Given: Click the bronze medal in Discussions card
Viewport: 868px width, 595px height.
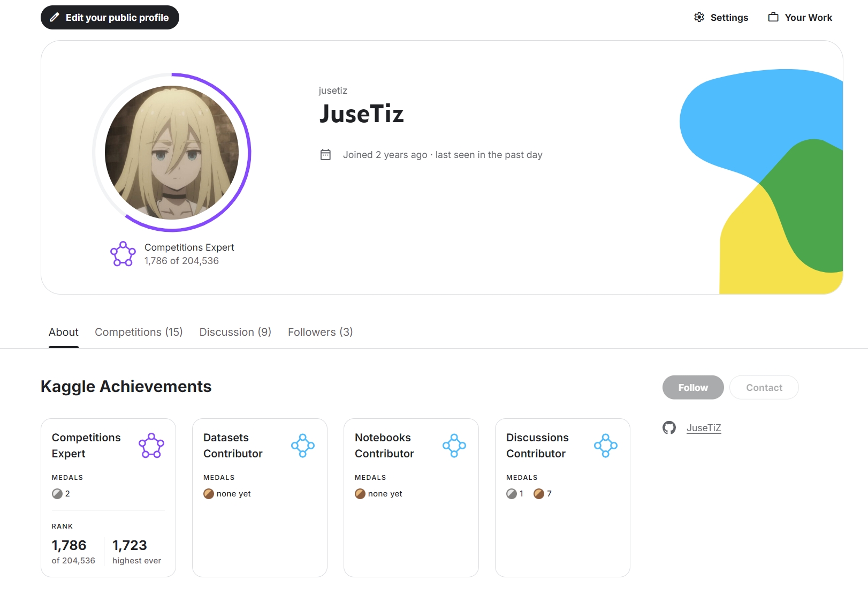Looking at the screenshot, I should coord(539,494).
